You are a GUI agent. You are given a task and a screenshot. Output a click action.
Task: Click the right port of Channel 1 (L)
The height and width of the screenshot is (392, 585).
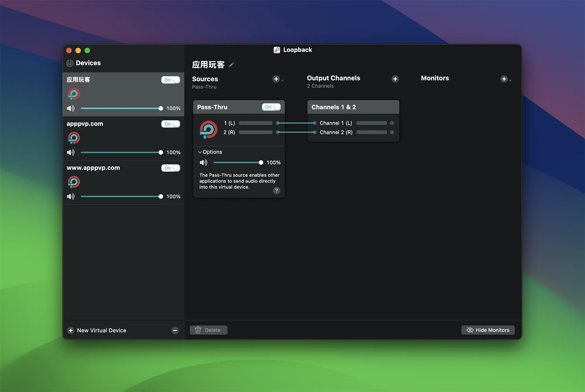[392, 123]
